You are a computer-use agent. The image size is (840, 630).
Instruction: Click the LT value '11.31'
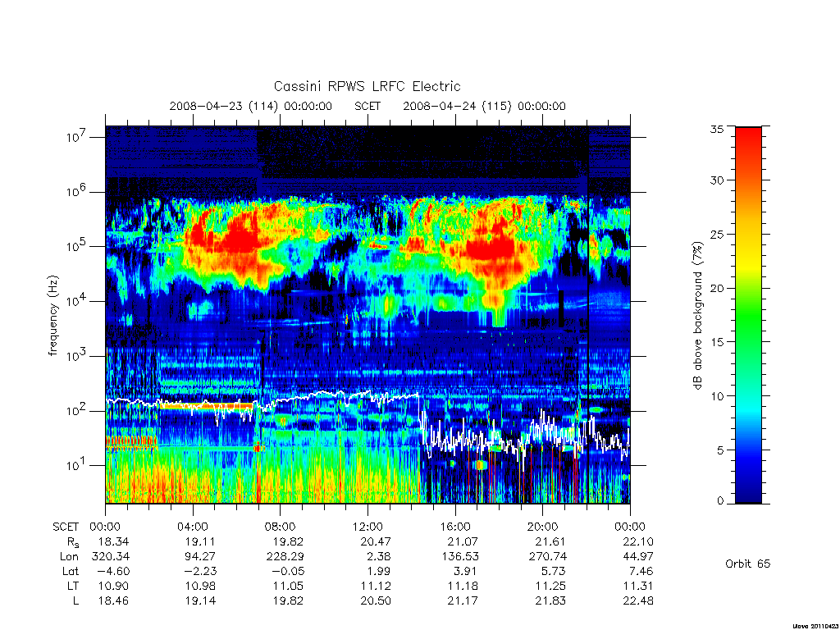[638, 586]
